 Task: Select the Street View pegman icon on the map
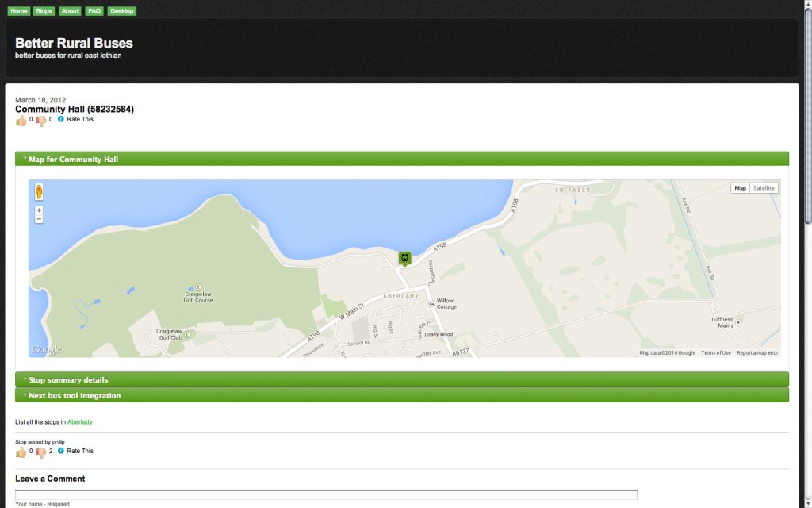click(x=39, y=192)
